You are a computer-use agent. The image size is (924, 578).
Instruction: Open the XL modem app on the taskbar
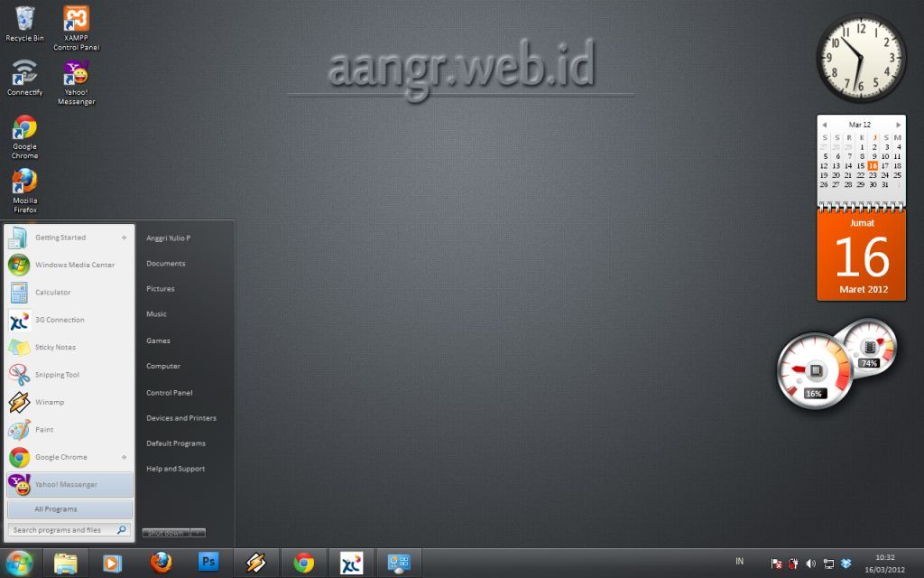point(350,562)
